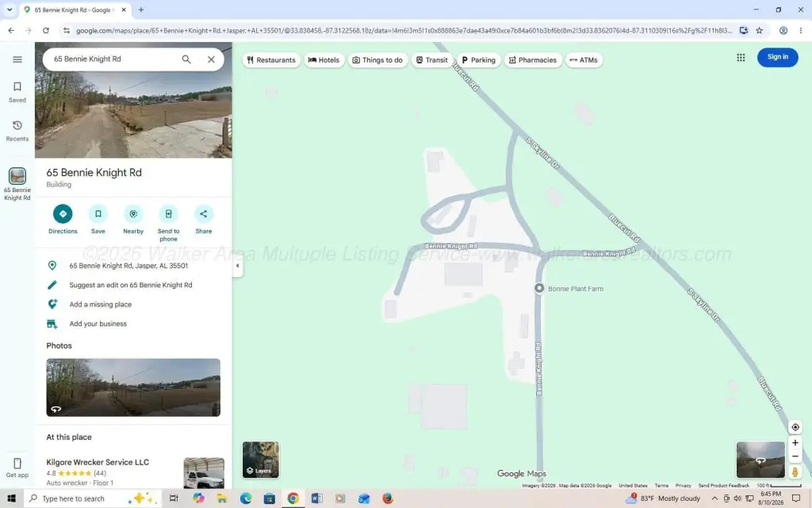Image resolution: width=812 pixels, height=508 pixels.
Task: Filter map by Transit
Action: [x=432, y=60]
